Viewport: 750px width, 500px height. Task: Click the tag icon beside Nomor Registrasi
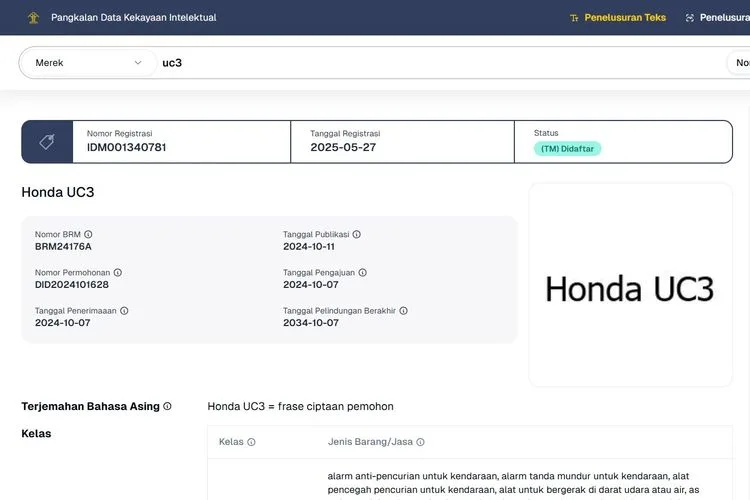tap(47, 142)
